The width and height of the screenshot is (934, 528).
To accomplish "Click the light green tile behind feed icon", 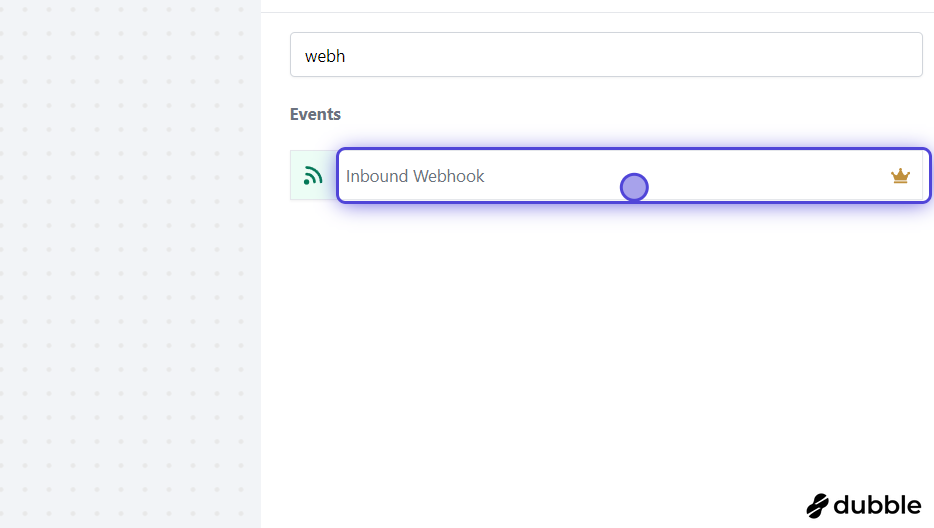I will tap(313, 175).
